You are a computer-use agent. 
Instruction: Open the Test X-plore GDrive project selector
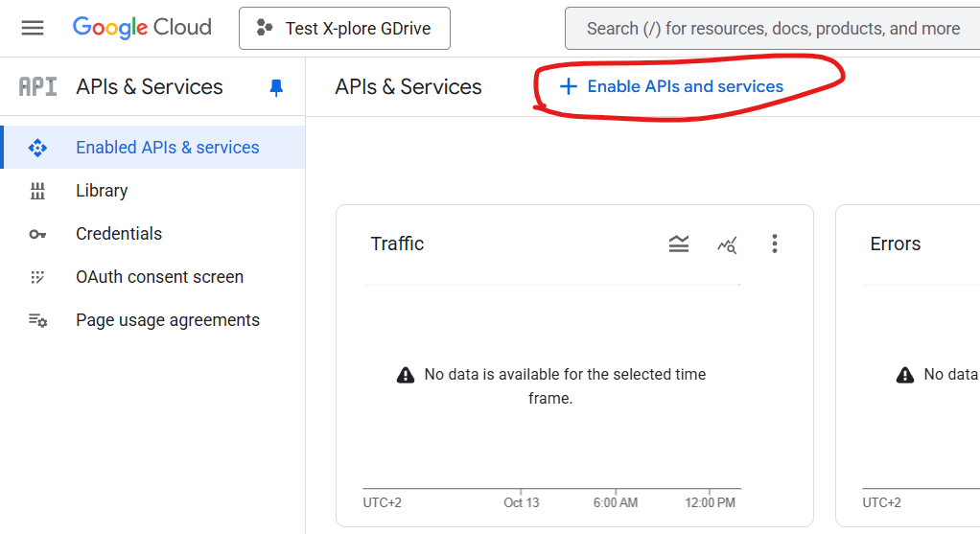pyautogui.click(x=344, y=29)
